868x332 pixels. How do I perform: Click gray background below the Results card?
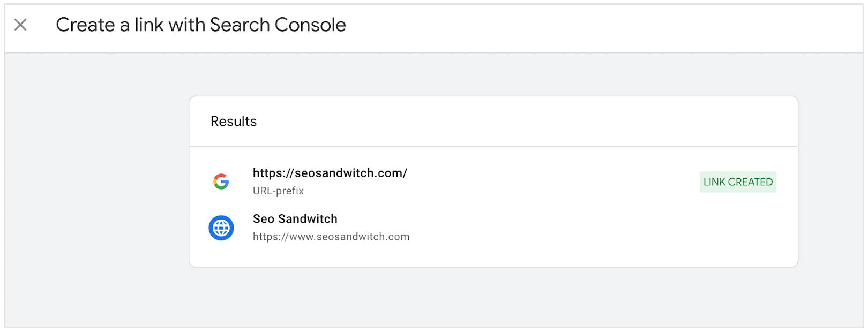[x=493, y=297]
